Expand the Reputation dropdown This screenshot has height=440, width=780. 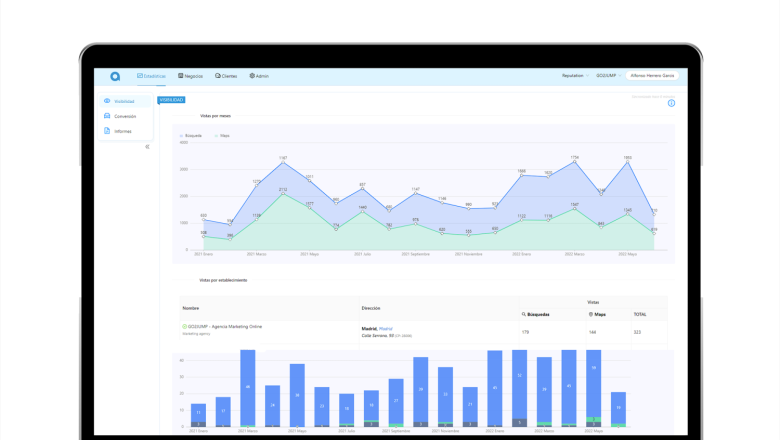click(x=574, y=76)
